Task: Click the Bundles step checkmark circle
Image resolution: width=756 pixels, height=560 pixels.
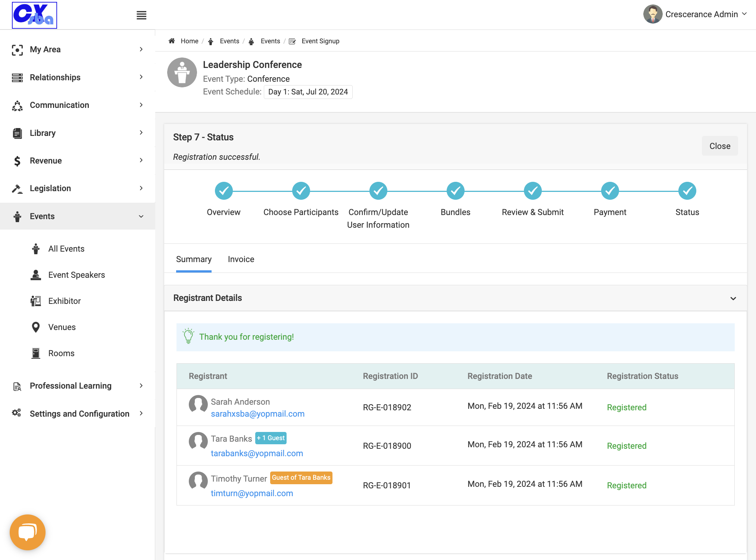Action: [x=455, y=191]
